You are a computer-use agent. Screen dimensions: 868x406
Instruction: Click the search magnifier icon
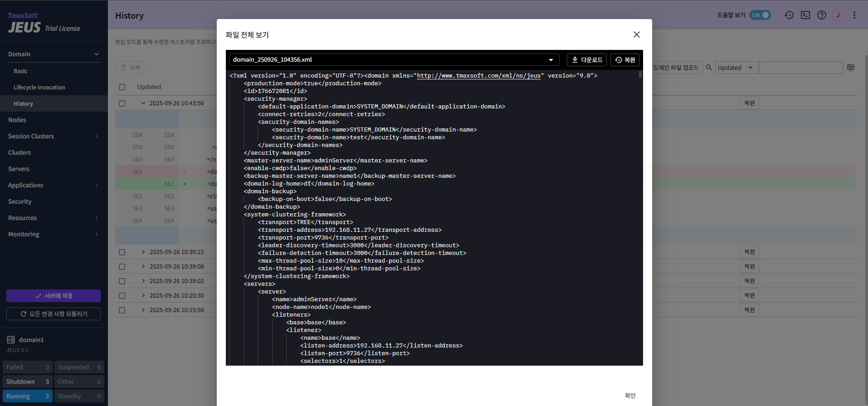click(709, 68)
